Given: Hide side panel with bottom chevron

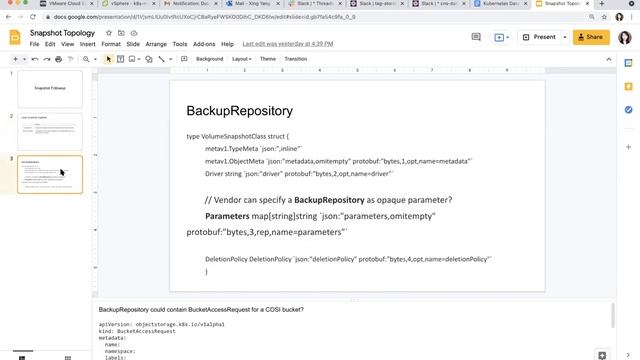Looking at the screenshot, I should click(628, 355).
